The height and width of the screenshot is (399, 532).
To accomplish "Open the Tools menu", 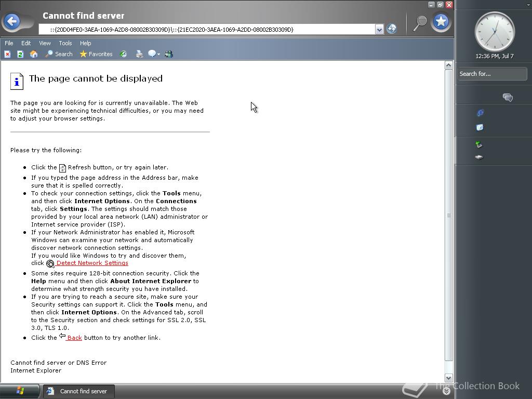I will [65, 43].
